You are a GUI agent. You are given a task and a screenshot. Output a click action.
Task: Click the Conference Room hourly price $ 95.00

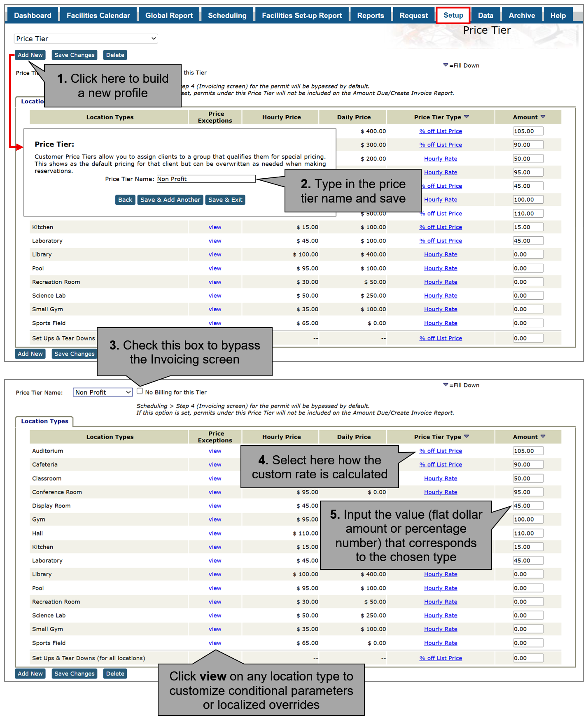pos(307,492)
